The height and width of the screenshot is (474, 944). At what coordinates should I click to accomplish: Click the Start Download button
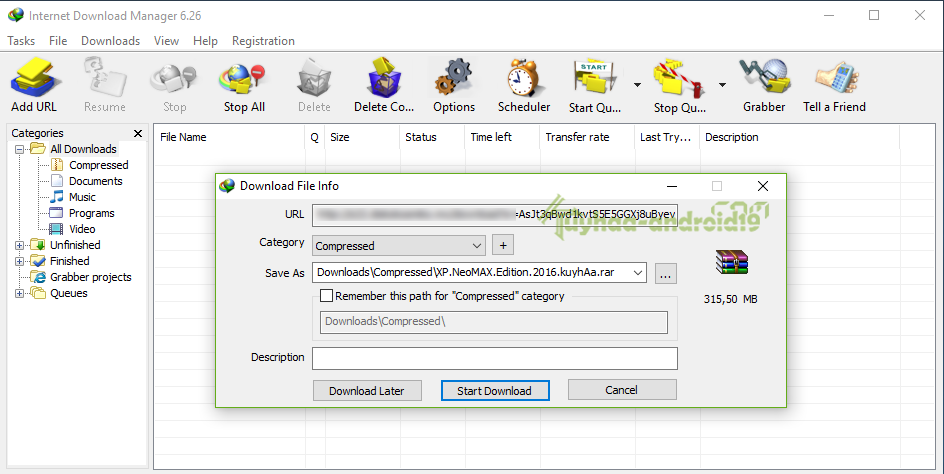click(x=495, y=390)
